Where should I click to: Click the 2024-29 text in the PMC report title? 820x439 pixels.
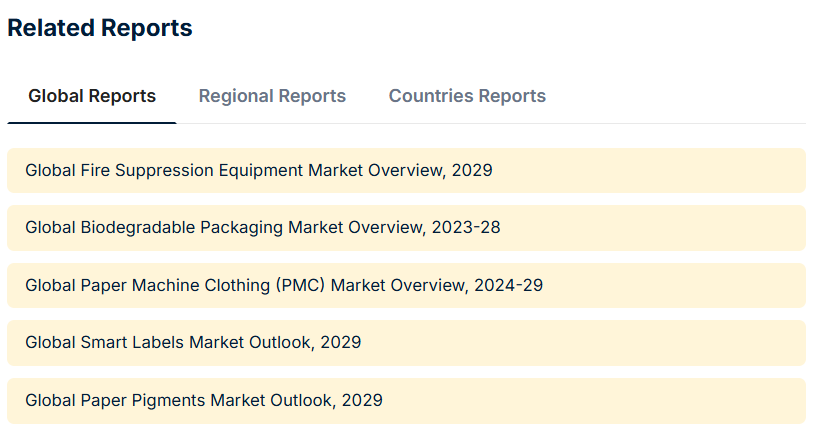pyautogui.click(x=508, y=285)
